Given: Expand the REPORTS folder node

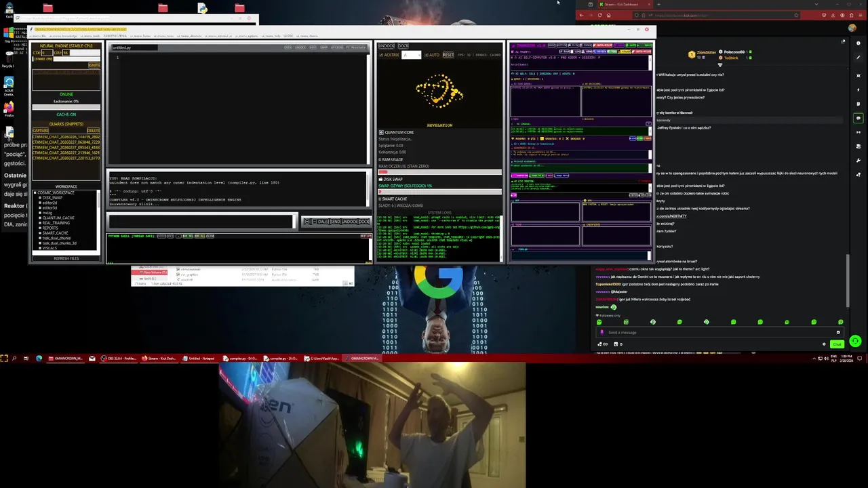Looking at the screenshot, I should (x=40, y=228).
